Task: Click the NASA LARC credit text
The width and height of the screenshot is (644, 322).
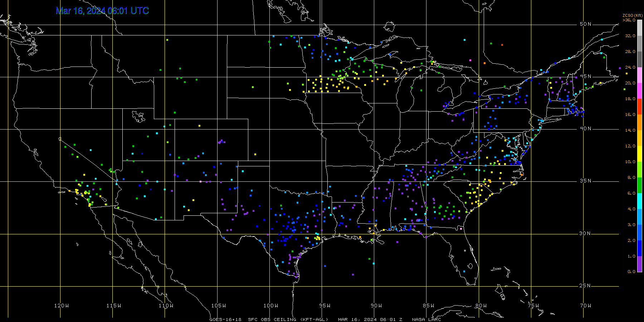Action: [426, 319]
